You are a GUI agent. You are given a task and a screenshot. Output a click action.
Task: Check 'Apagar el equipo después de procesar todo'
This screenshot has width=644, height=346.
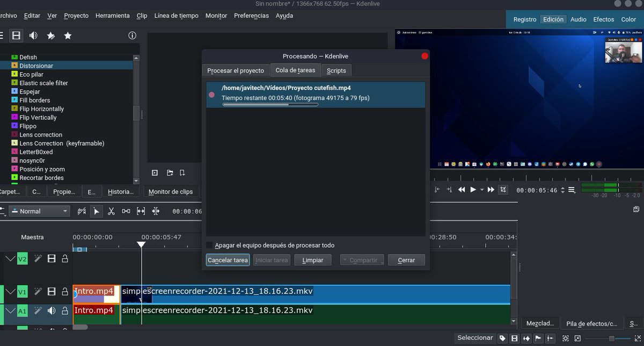(270, 245)
